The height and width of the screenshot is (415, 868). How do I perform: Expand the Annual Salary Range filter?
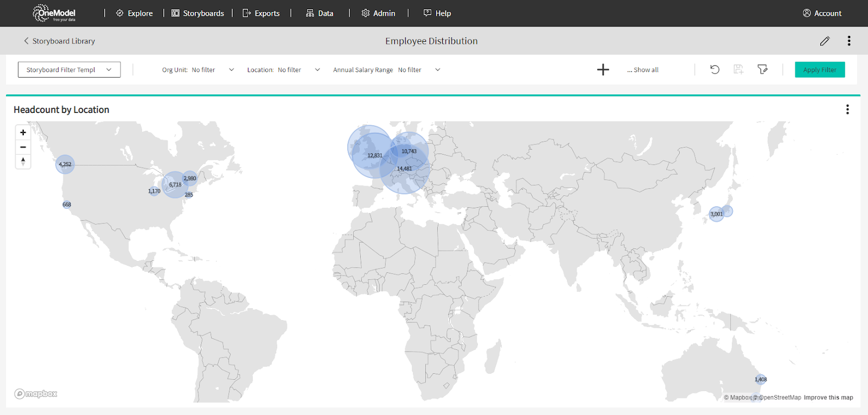[x=437, y=70]
